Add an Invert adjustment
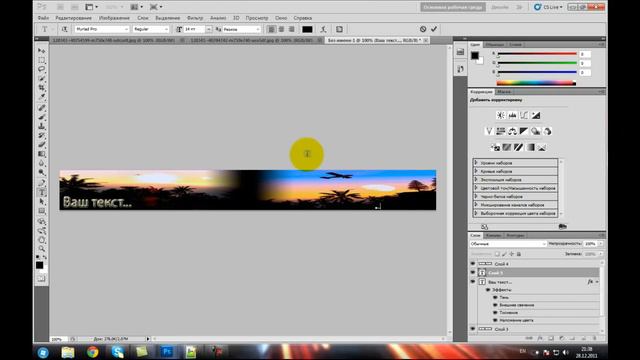This screenshot has height=360, width=640. click(496, 147)
